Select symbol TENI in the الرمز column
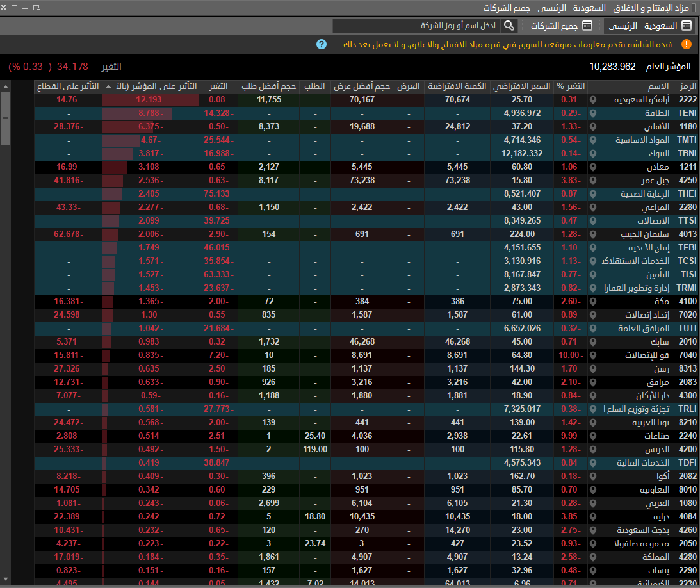This screenshot has width=700, height=588. [x=687, y=113]
